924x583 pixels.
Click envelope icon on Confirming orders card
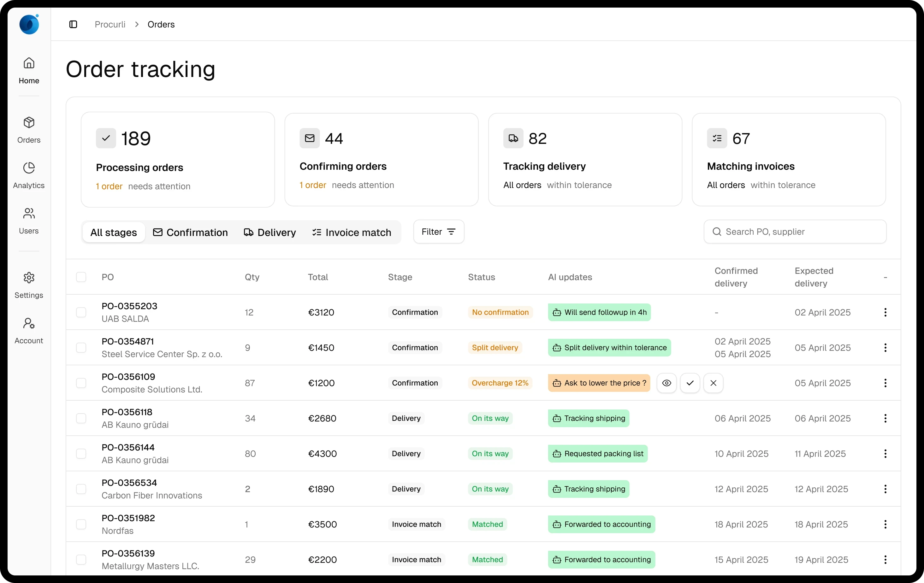[310, 138]
